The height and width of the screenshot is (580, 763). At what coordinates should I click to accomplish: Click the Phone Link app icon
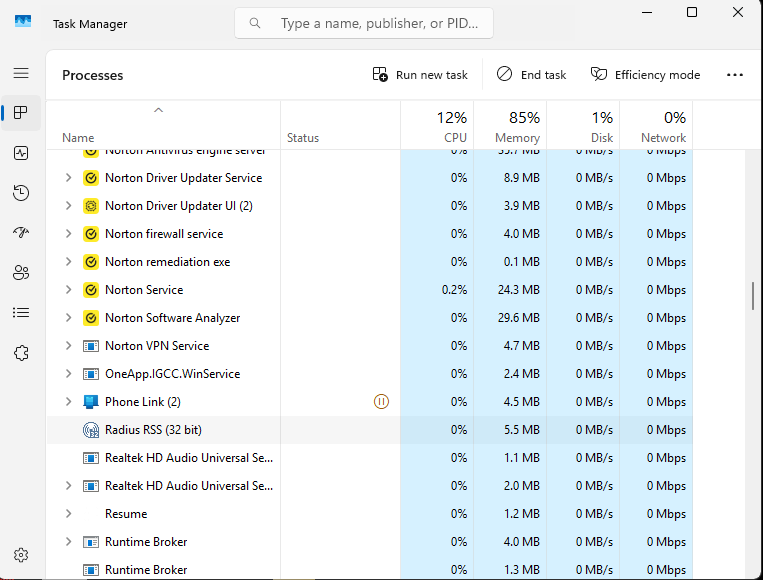click(91, 402)
